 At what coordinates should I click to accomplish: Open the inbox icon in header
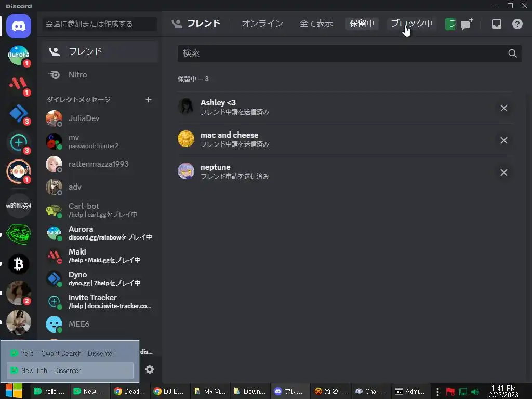496,24
